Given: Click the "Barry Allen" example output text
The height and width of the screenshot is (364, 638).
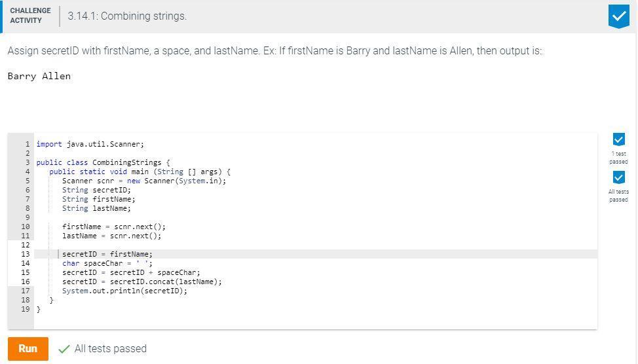Looking at the screenshot, I should click(x=39, y=76).
